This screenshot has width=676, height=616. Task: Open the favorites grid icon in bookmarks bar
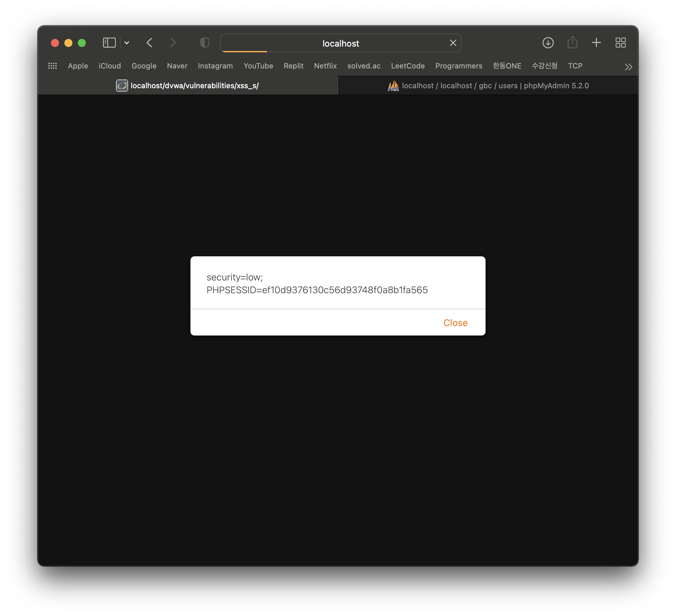pos(53,66)
